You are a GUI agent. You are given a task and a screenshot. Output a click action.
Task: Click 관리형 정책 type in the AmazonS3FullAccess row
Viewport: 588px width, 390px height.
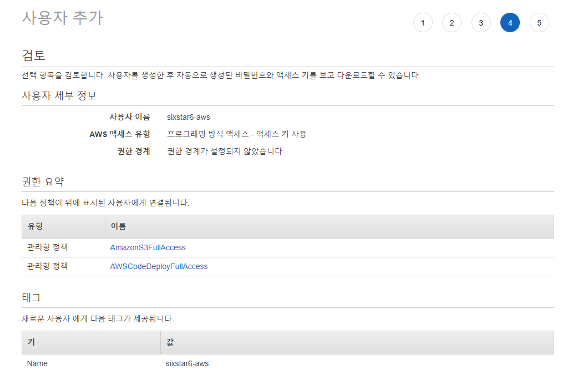(x=47, y=247)
